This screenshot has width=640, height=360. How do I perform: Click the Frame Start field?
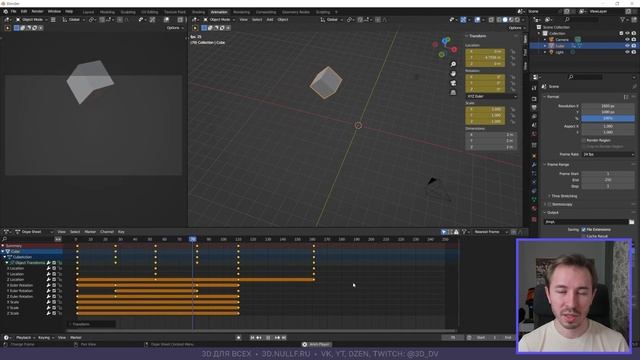click(x=608, y=173)
